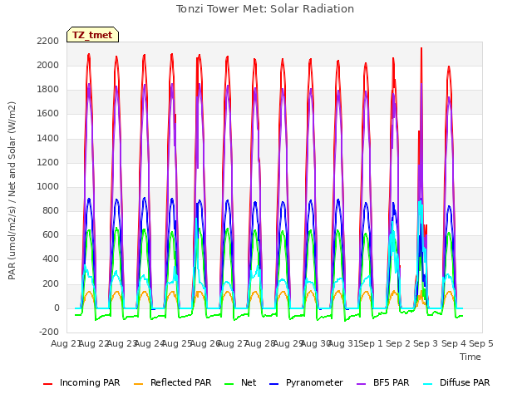The width and height of the screenshot is (532, 399).
Task: Toggle the Diffuse PAR legend entry
Action: (456, 382)
